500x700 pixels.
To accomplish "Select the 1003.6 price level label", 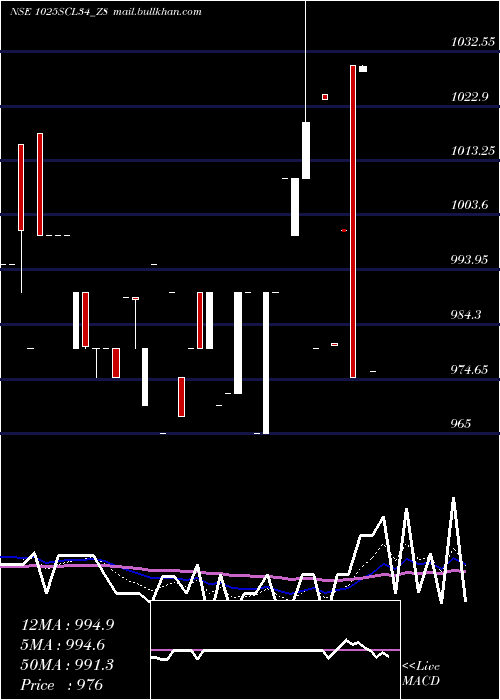I will (469, 205).
